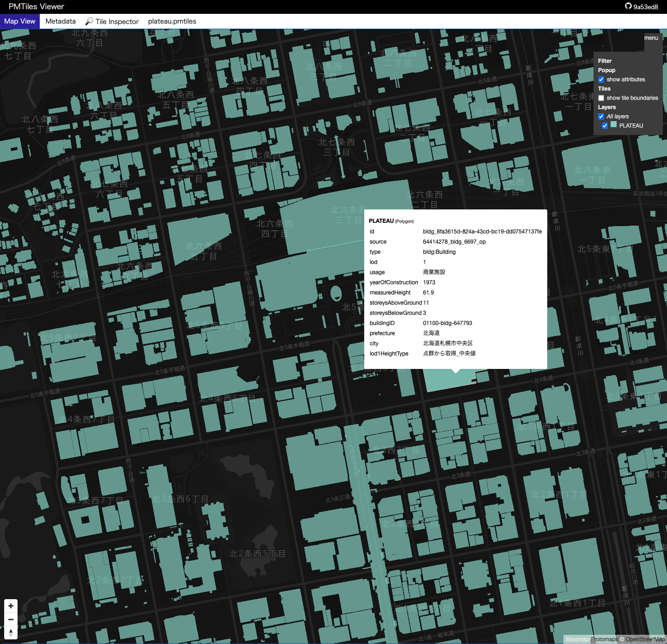The width and height of the screenshot is (667, 644).
Task: Click the Tile Inspector magnifier icon
Action: (89, 21)
